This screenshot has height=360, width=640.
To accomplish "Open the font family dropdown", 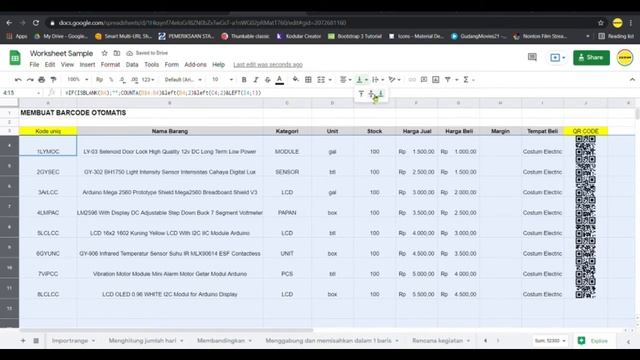I will [x=183, y=80].
